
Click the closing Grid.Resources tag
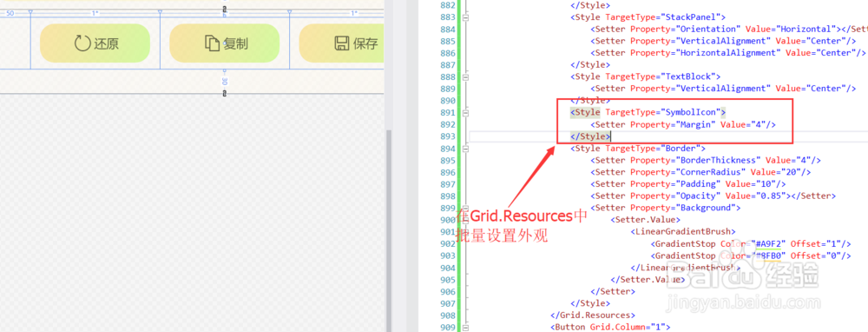593,315
